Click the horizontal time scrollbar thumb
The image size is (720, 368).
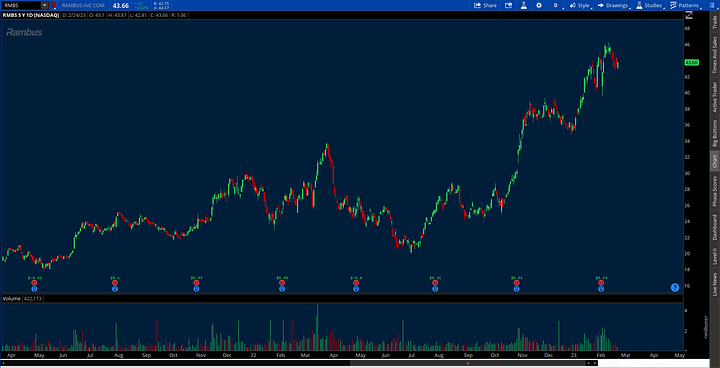tap(467, 363)
